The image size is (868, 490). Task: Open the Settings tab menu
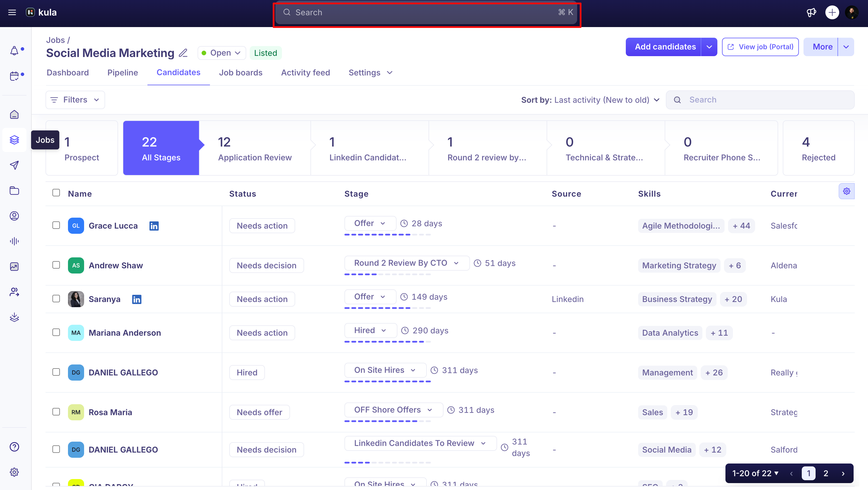pyautogui.click(x=370, y=73)
